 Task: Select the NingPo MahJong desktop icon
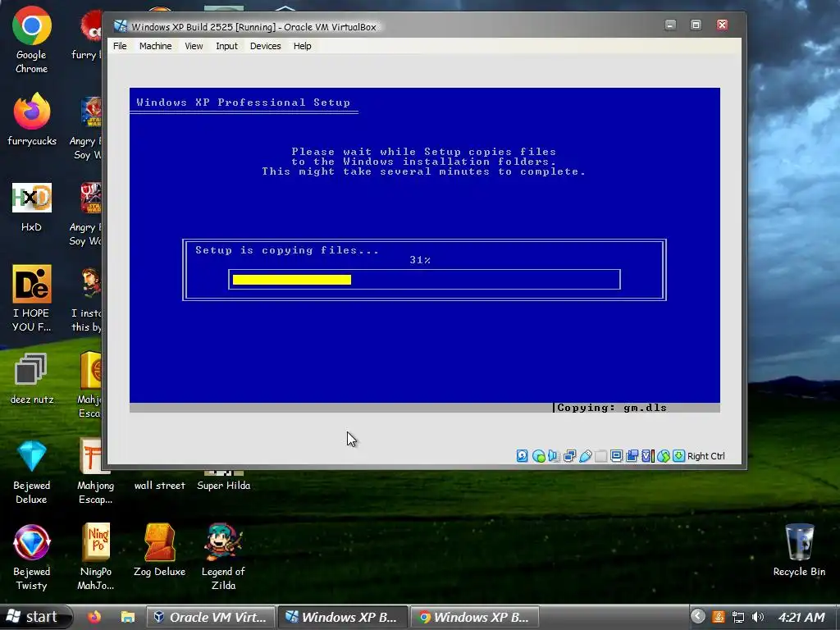click(96, 557)
